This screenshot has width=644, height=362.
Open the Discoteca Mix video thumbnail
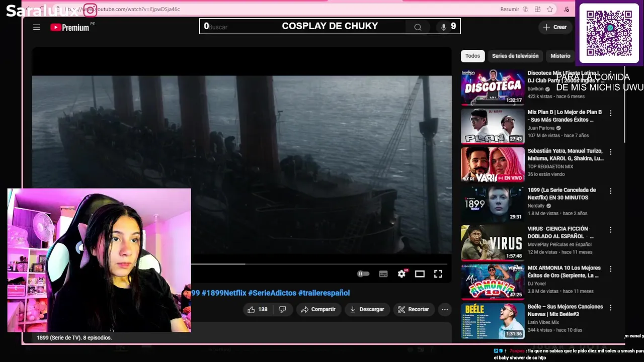coord(493,87)
